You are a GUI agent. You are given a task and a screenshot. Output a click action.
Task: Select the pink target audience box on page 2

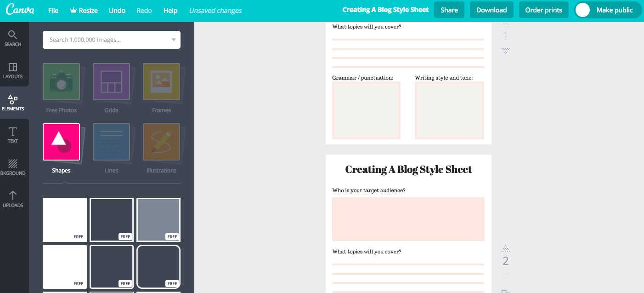[x=408, y=219]
